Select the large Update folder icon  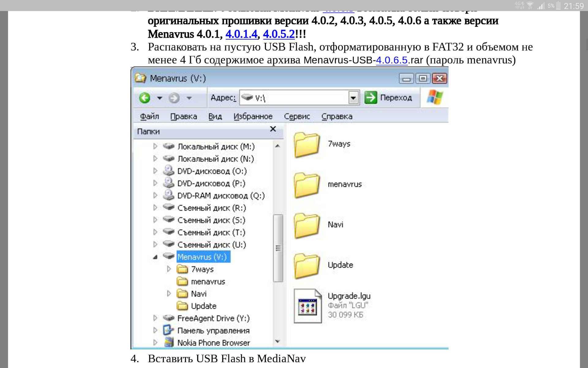tap(307, 266)
